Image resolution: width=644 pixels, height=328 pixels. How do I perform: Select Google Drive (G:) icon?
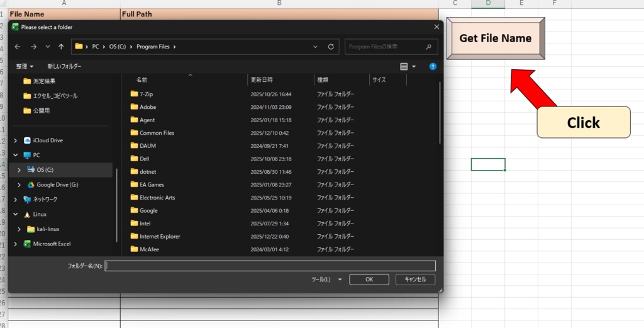pyautogui.click(x=31, y=185)
